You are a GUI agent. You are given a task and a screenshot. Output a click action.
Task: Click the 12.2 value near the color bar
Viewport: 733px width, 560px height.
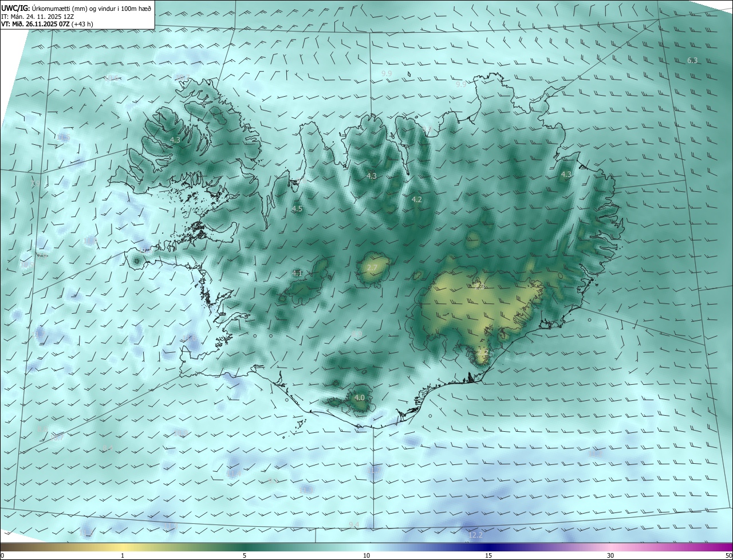[x=476, y=535]
